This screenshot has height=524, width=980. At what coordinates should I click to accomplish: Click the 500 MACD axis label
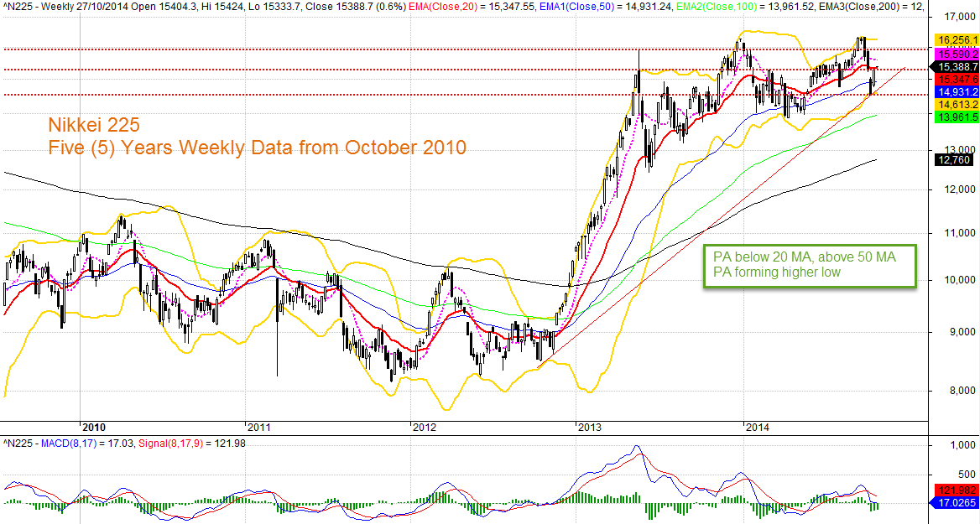point(967,475)
